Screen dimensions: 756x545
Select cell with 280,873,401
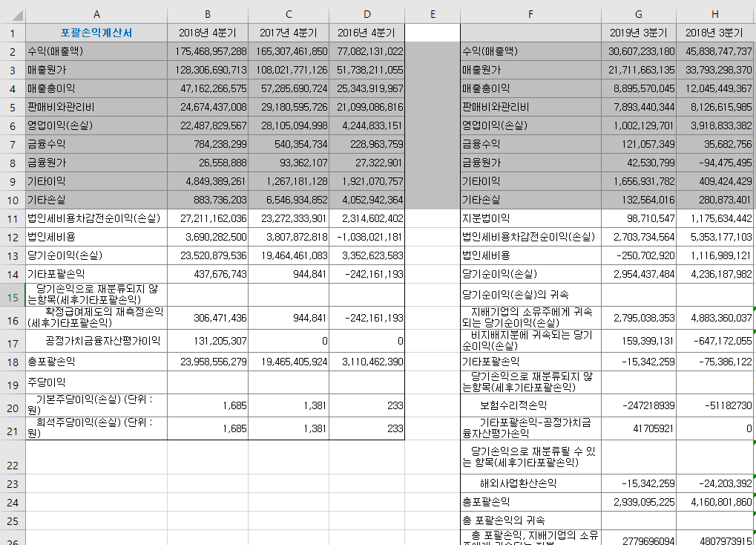pos(716,200)
